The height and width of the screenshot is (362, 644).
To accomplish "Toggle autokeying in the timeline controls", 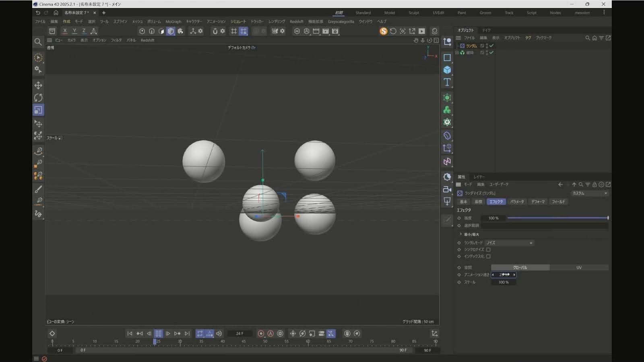I will pos(270,333).
